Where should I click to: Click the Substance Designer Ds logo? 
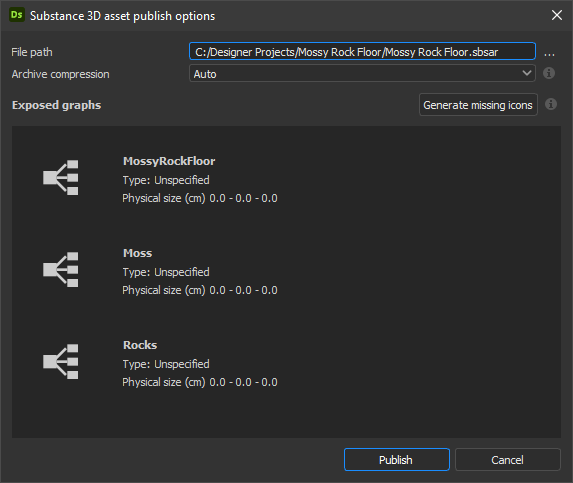click(16, 15)
